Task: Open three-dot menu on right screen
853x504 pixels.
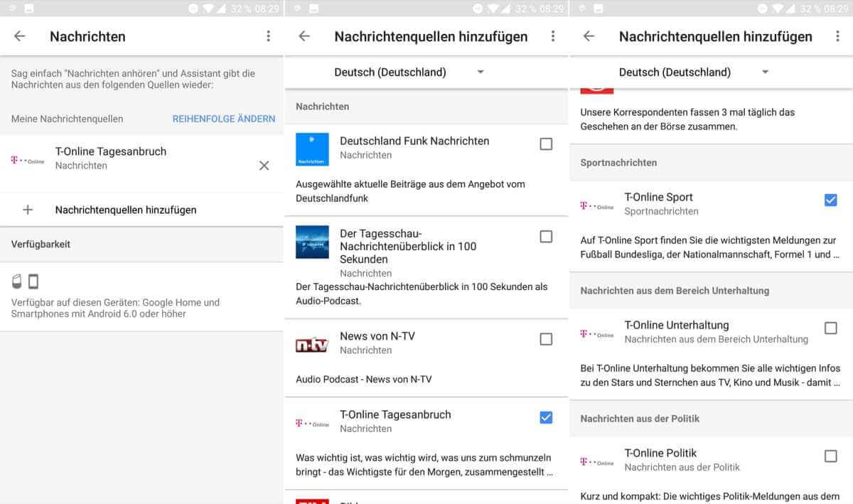Action: coord(837,36)
